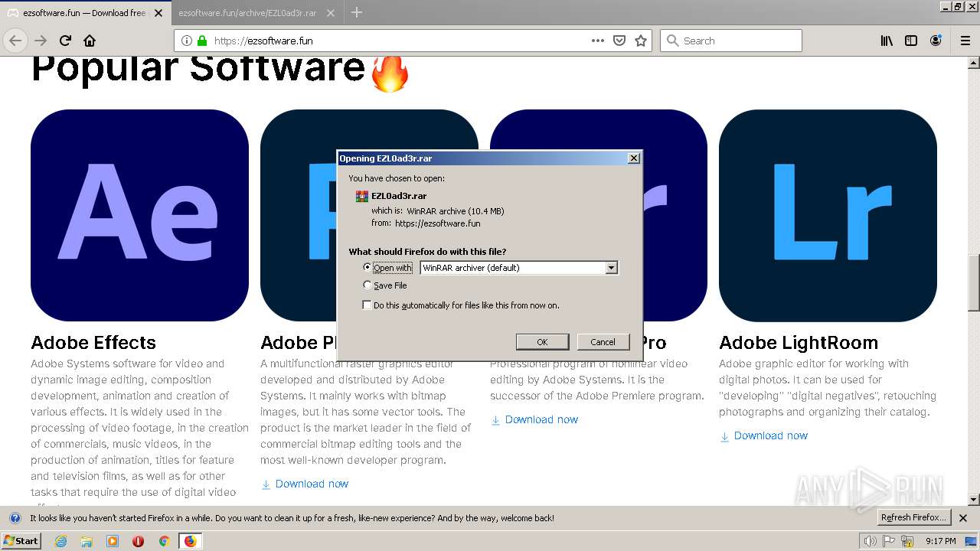The width and height of the screenshot is (980, 551).
Task: Launch media player from taskbar
Action: point(113,541)
